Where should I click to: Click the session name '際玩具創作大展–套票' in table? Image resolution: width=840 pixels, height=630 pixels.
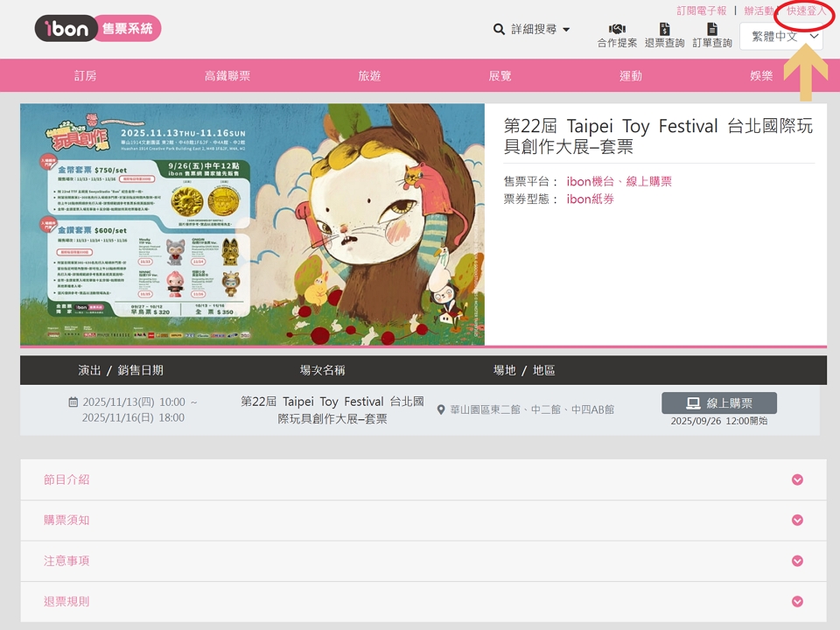[332, 419]
